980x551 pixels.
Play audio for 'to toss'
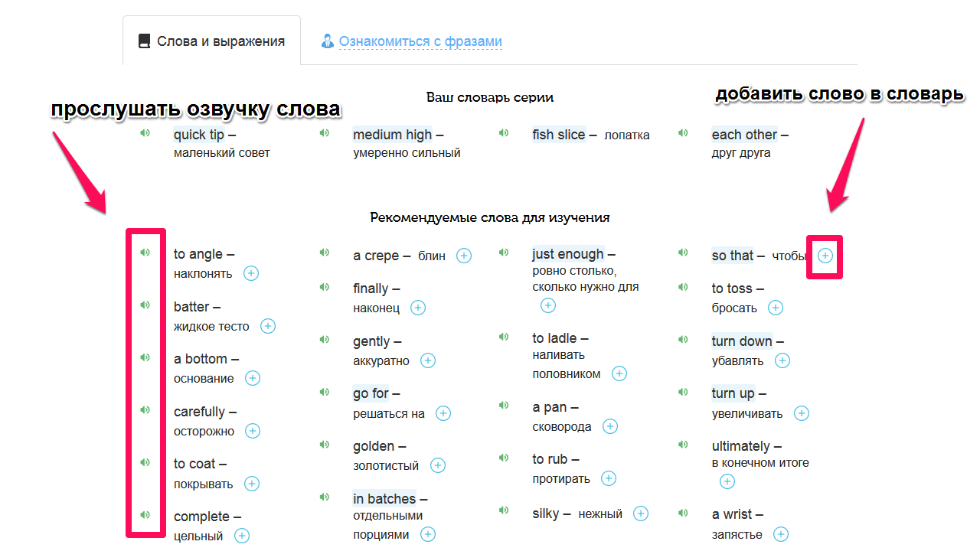tap(683, 287)
